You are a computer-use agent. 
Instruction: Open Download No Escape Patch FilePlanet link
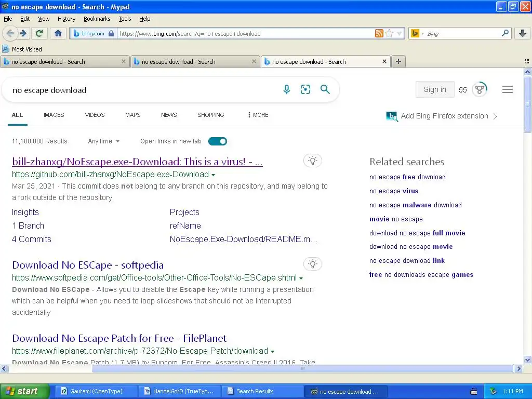click(x=119, y=338)
